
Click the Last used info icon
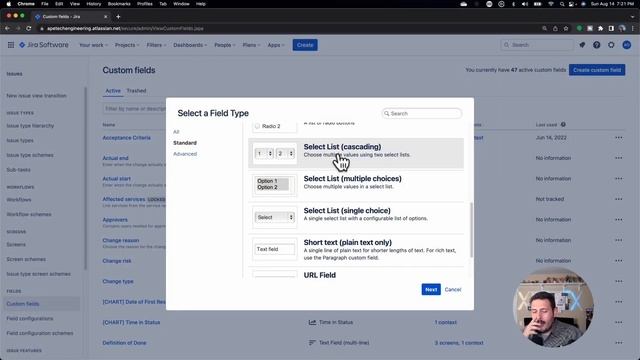(563, 124)
